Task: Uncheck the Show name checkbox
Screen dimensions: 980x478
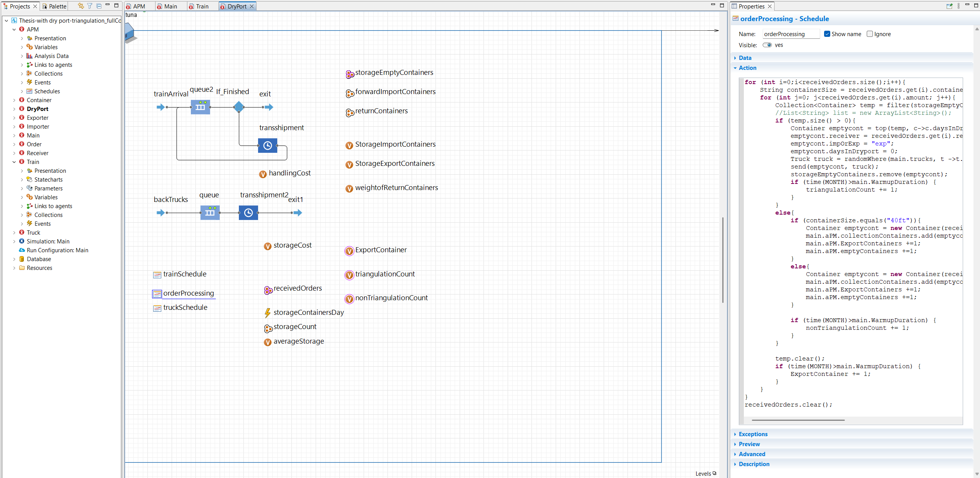Action: tap(827, 34)
